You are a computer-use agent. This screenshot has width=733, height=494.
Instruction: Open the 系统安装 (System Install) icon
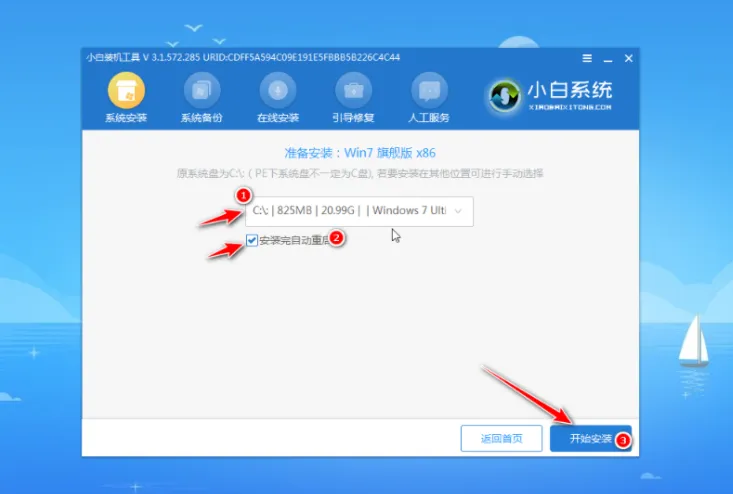[x=126, y=92]
